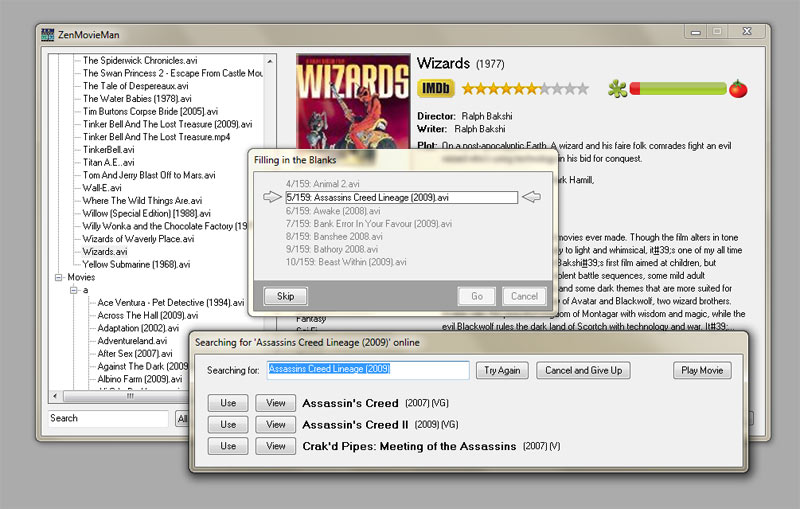Select Yellow Submarine (1968).avi in tree
The image size is (800, 509).
pyautogui.click(x=135, y=264)
